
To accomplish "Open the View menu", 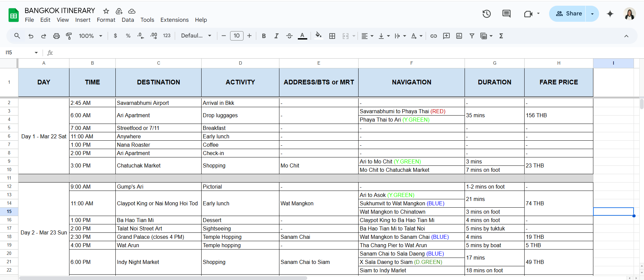I will point(63,20).
